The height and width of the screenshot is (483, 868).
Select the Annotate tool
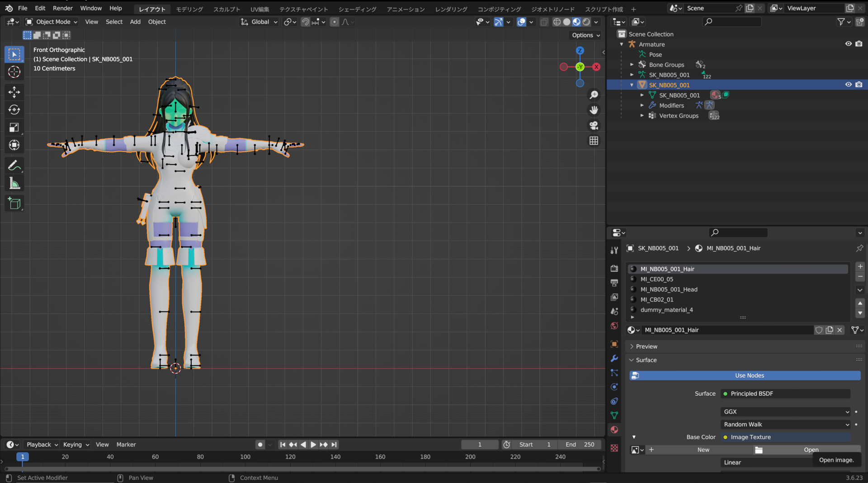point(14,166)
